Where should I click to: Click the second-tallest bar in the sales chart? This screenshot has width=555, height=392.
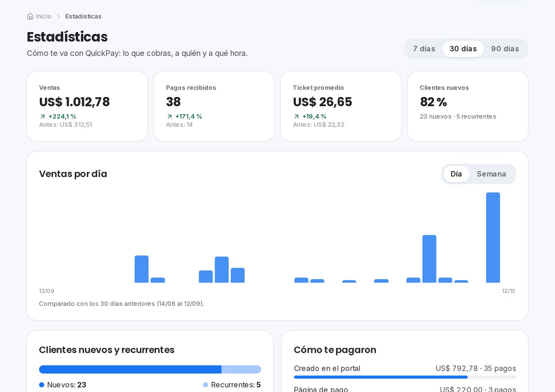pyautogui.click(x=429, y=259)
